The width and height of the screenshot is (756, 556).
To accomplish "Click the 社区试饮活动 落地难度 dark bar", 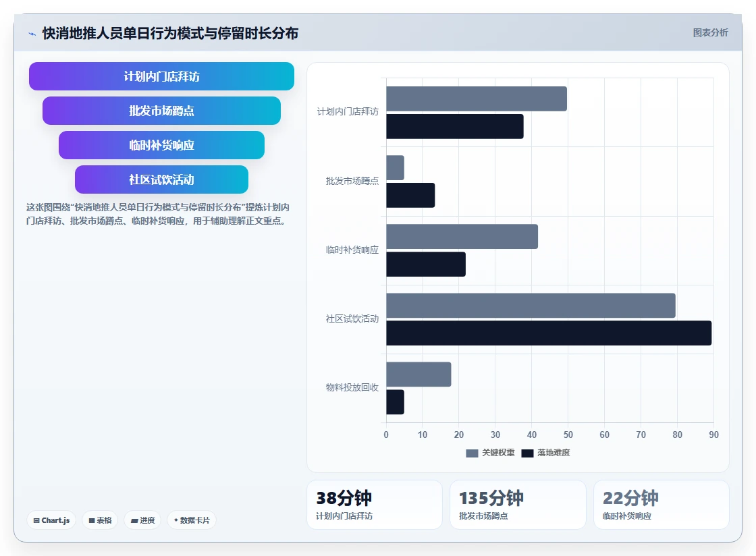I will click(549, 333).
